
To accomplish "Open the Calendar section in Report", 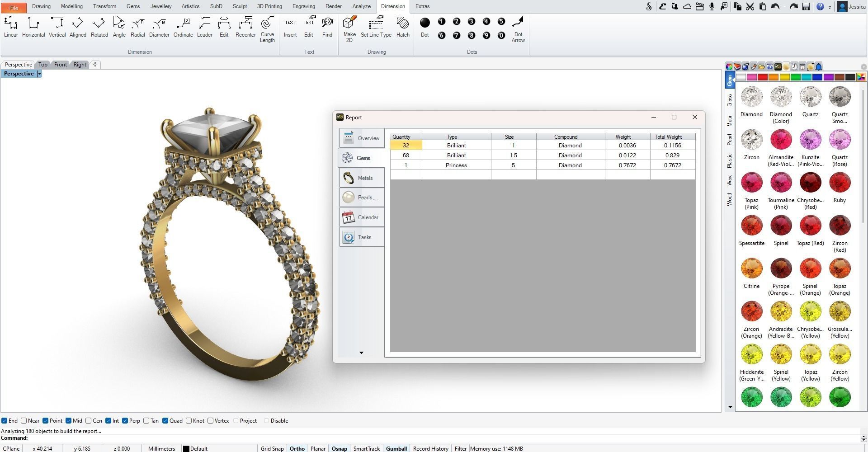I will [362, 217].
